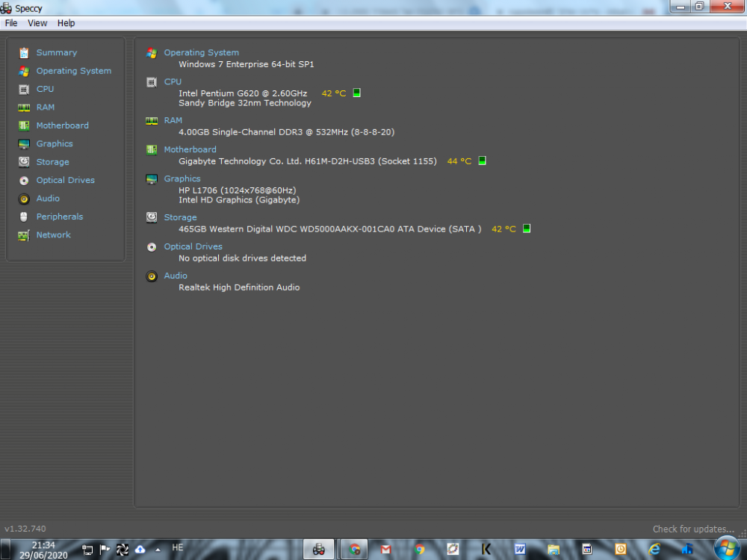Click the chip icon beside the CPU heading
Viewport: 747px width, 560px height.
coord(152,82)
